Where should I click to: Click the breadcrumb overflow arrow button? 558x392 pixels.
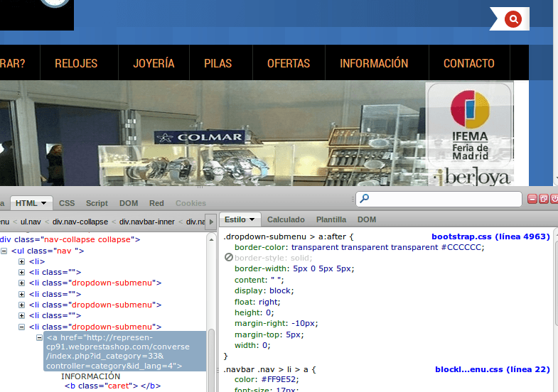click(x=211, y=222)
